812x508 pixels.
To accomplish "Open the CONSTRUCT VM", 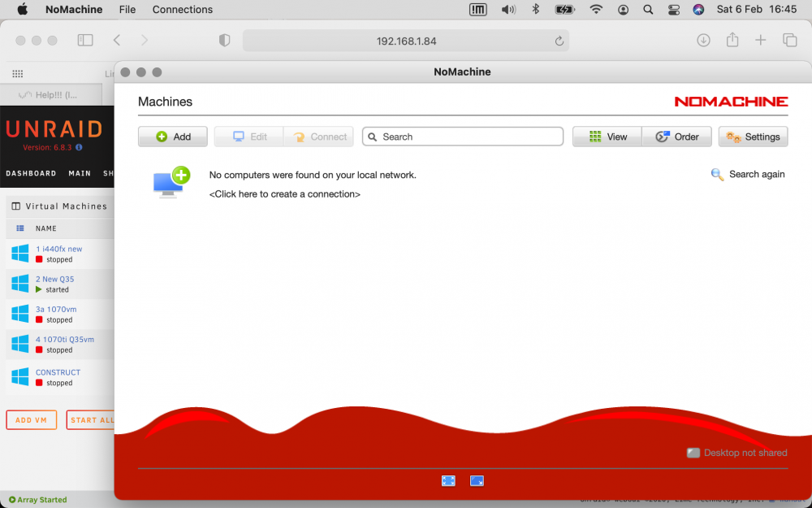I will point(58,372).
